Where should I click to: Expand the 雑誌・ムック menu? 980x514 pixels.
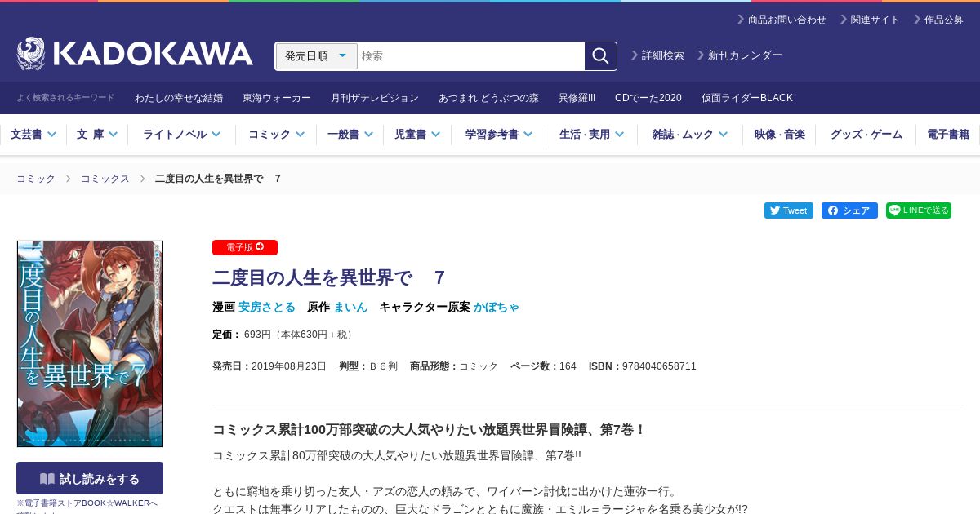click(690, 135)
